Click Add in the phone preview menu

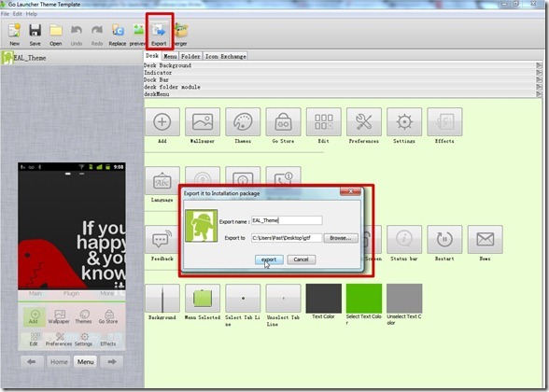[x=34, y=316]
